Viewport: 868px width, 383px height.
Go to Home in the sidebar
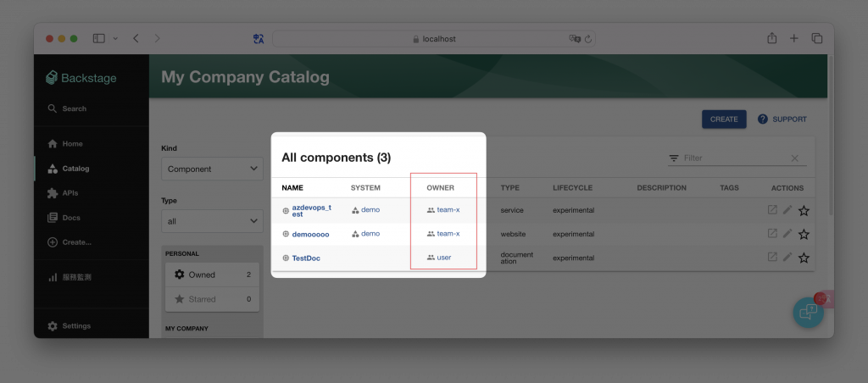[x=65, y=144]
